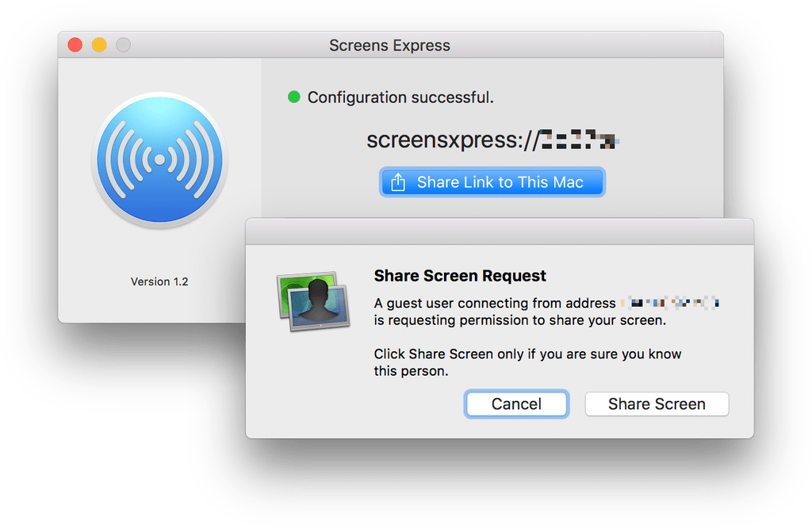
Task: Click the Share Screen Request heading
Action: 460,275
